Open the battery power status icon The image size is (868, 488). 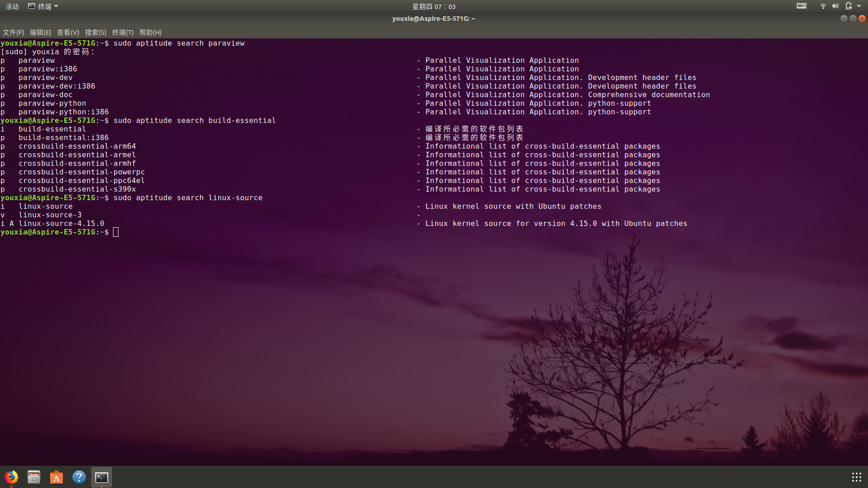click(849, 6)
